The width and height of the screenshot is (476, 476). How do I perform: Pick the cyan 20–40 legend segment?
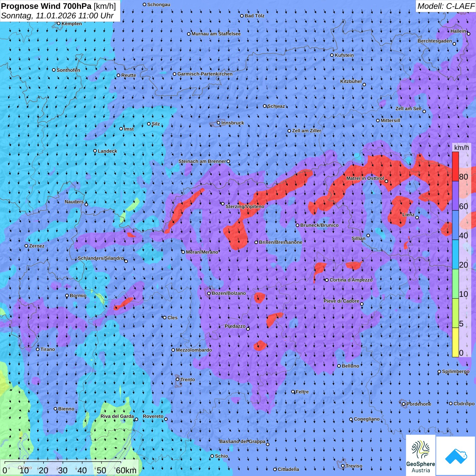point(455,254)
